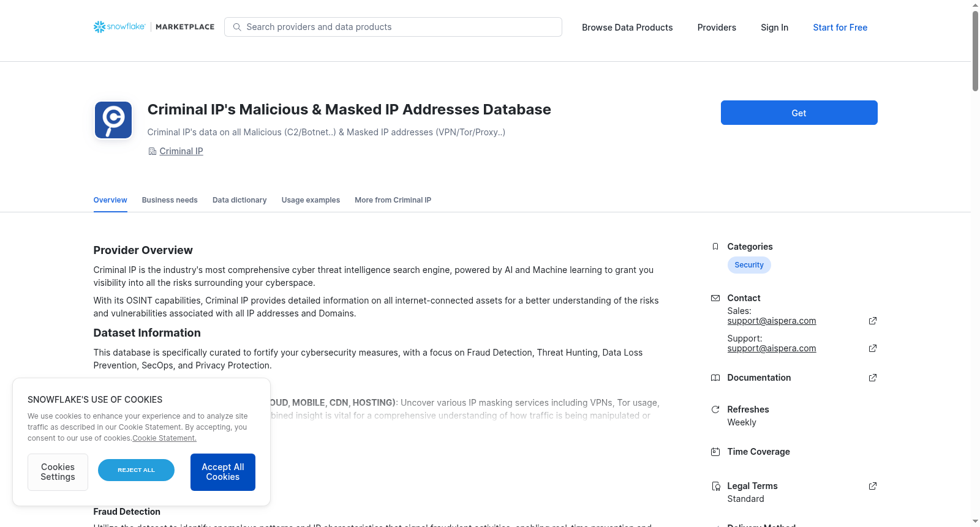Viewport: 980px width, 527px height.
Task: Click the Categories bookmark icon
Action: coord(715,247)
